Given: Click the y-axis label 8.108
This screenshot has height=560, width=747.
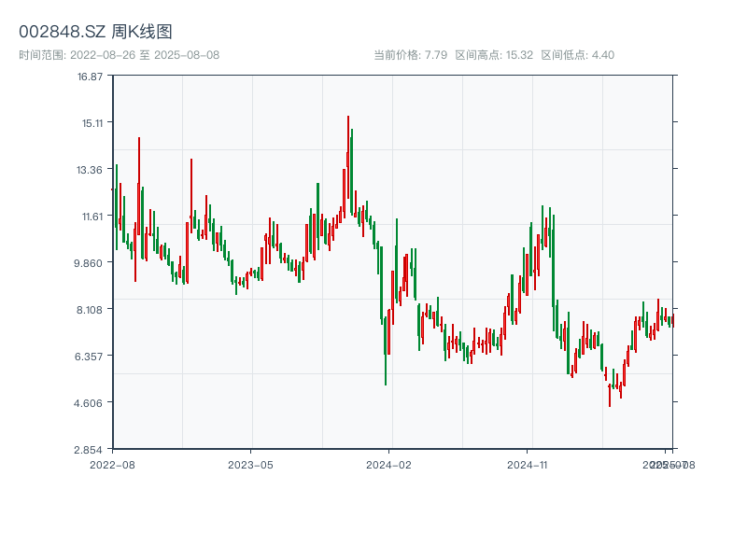Looking at the screenshot, I should [x=90, y=310].
